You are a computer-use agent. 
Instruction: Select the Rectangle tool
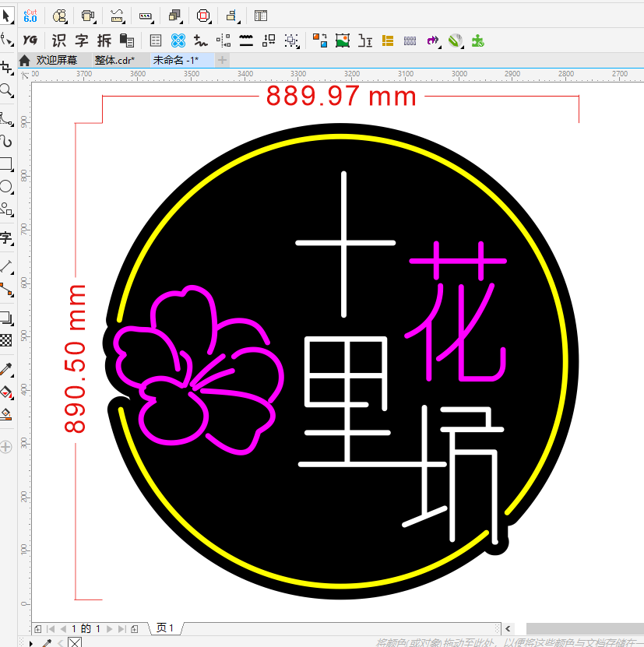(x=6, y=164)
